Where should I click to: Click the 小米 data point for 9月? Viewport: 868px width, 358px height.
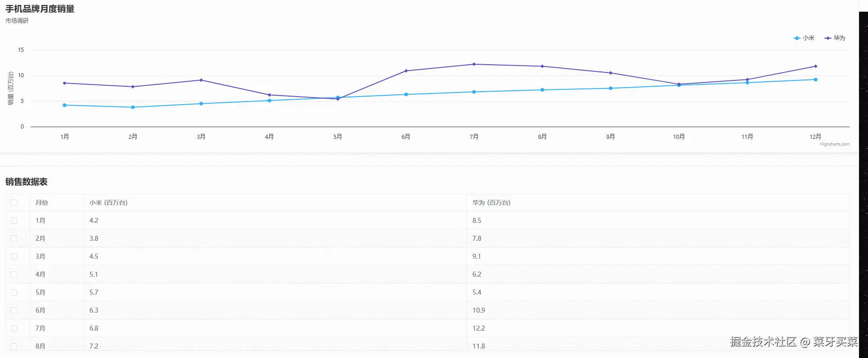pyautogui.click(x=610, y=88)
